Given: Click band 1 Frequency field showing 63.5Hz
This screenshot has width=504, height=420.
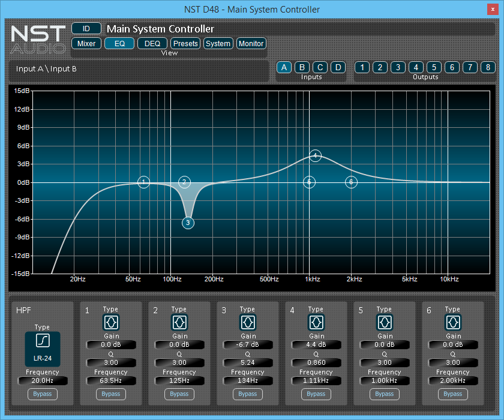Looking at the screenshot, I should coord(111,381).
